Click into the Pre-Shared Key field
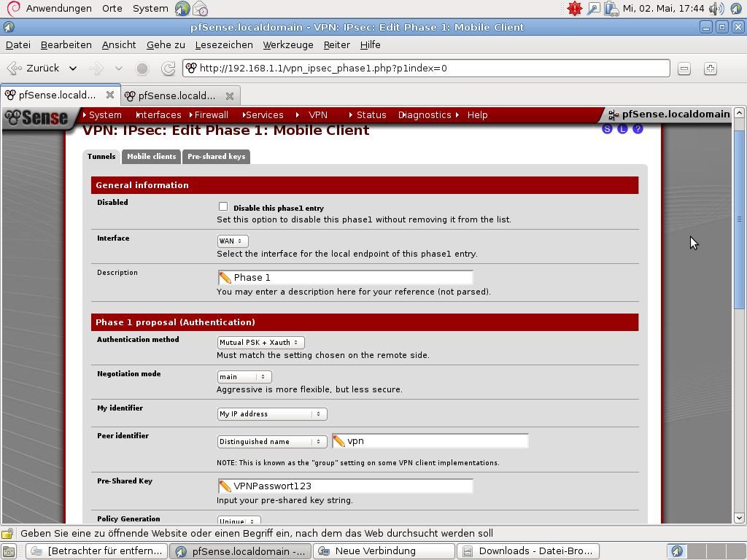 [x=345, y=486]
